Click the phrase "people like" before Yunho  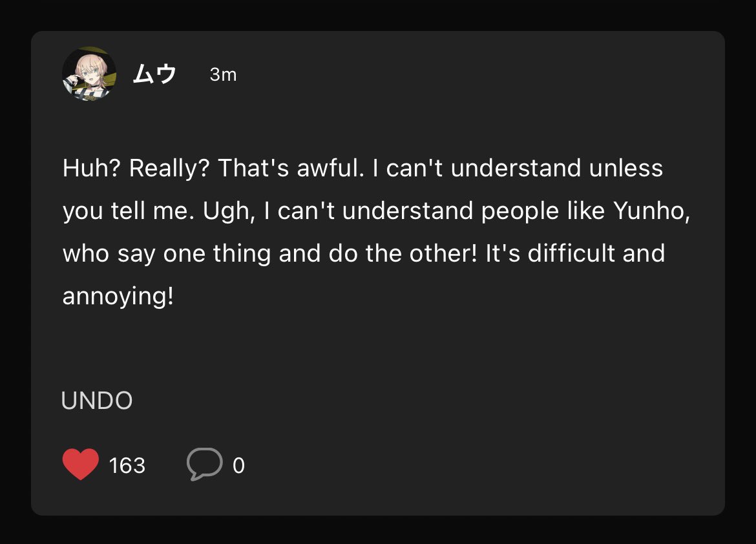pos(543,211)
